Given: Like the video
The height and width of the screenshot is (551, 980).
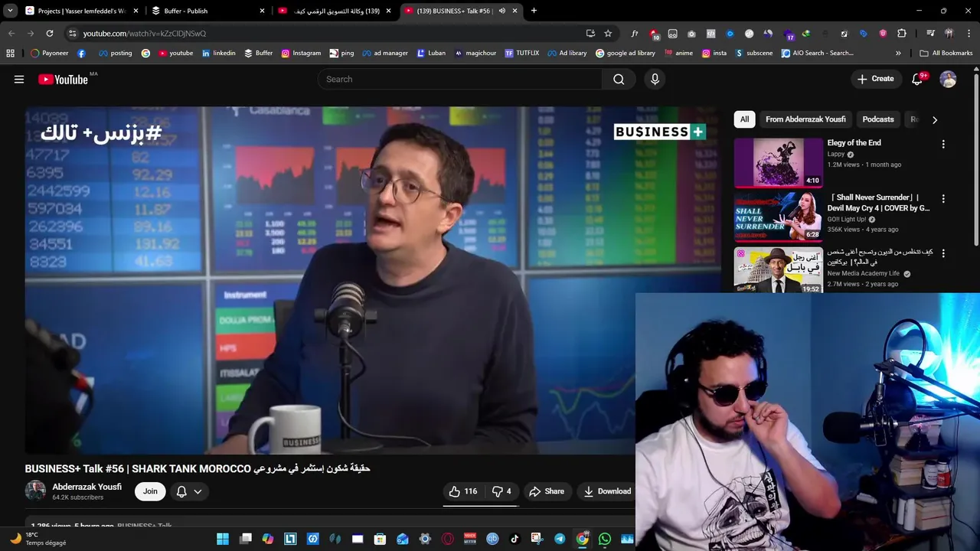Looking at the screenshot, I should (x=462, y=491).
